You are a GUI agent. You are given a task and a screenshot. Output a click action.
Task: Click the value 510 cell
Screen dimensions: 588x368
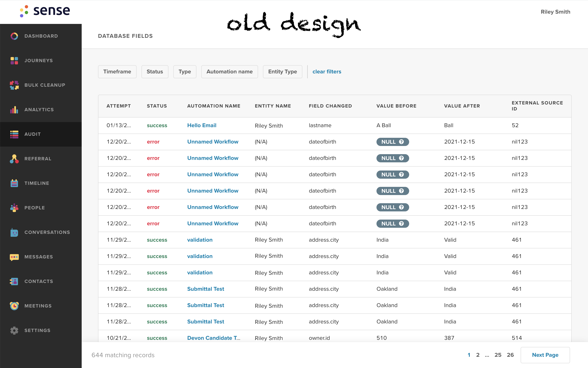381,338
